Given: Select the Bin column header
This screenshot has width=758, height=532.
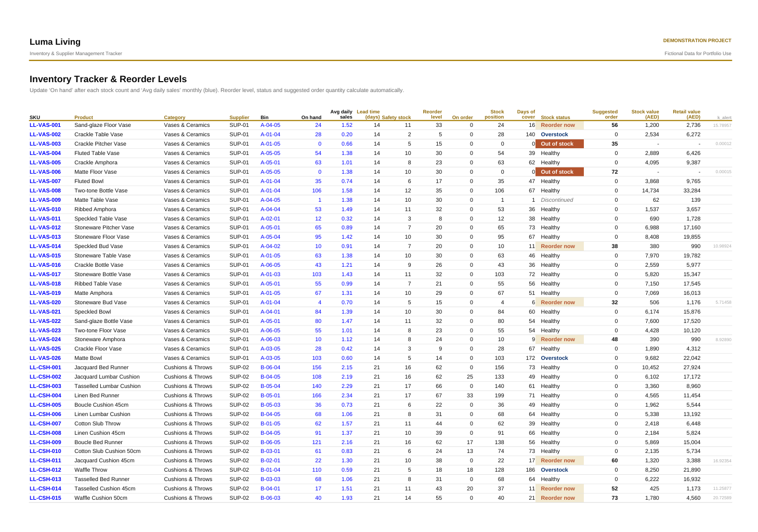Looking at the screenshot, I should [265, 118].
